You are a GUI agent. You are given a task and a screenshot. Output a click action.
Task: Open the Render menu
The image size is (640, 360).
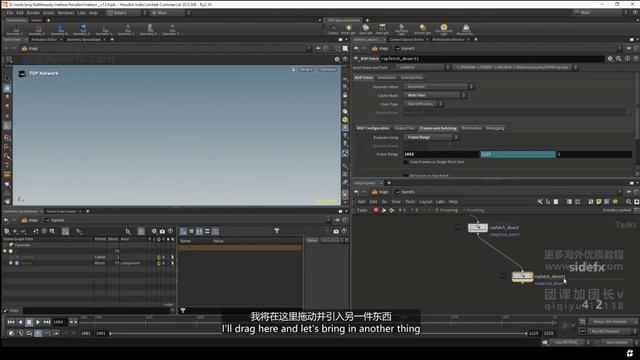[33, 13]
